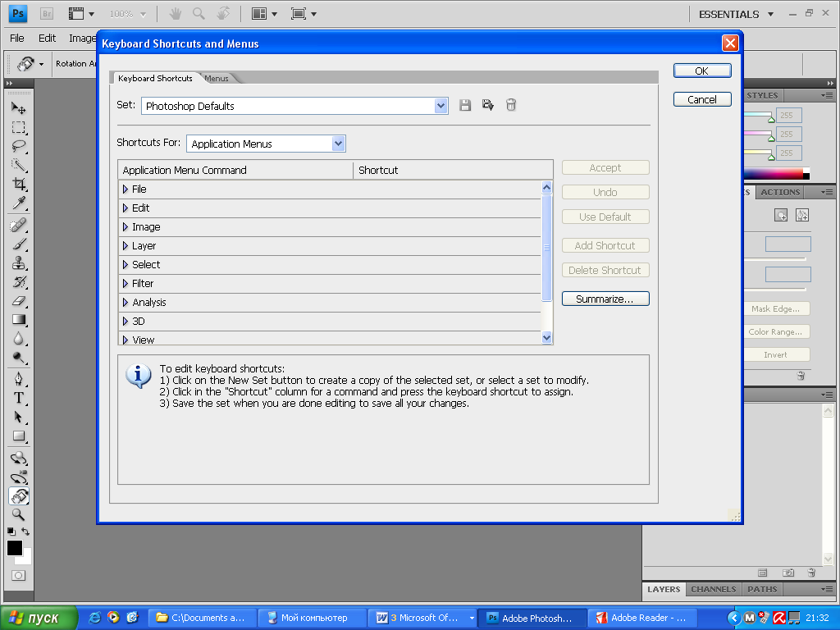Open the ACTIONS panel tab
Viewport: 840px width, 630px height.
(x=780, y=192)
